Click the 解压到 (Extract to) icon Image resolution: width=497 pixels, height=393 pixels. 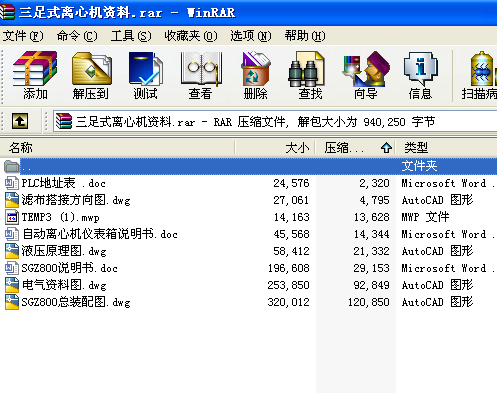click(91, 69)
